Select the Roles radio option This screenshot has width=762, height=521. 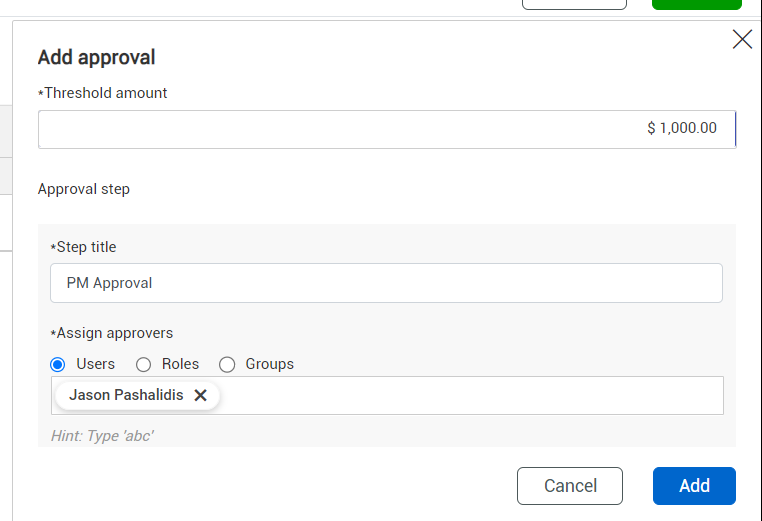click(x=144, y=364)
